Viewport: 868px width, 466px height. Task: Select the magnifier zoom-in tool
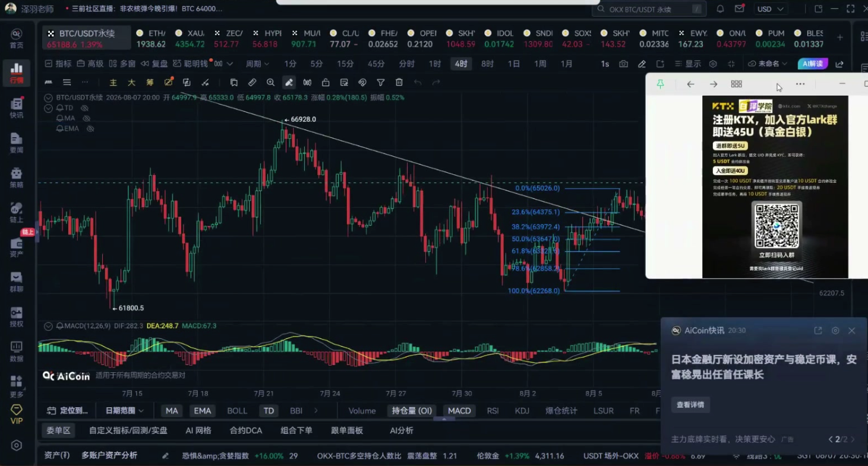coord(271,83)
